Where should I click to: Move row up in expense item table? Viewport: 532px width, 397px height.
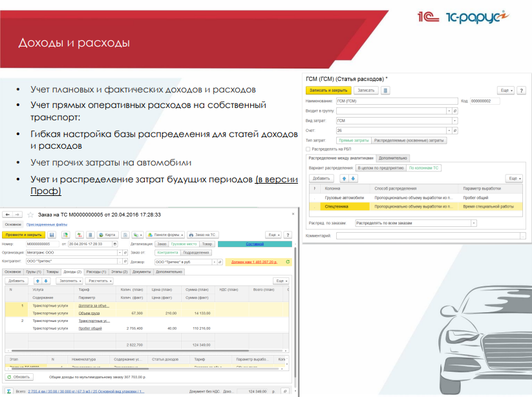[345, 178]
